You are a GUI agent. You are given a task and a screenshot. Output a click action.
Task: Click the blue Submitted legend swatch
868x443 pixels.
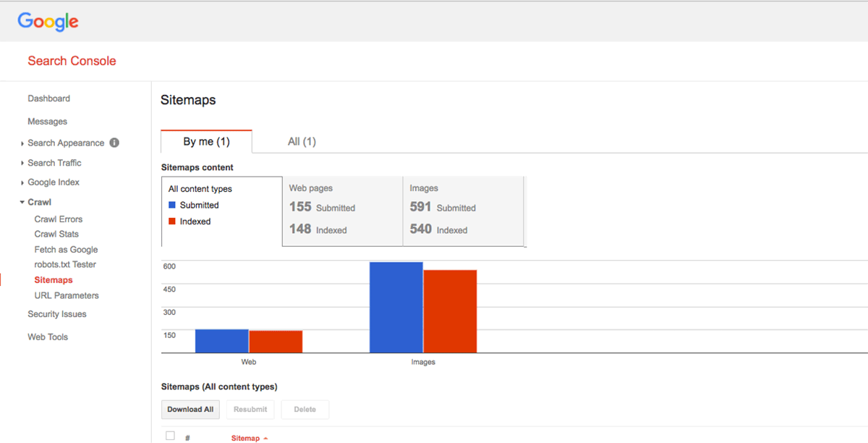click(x=172, y=205)
